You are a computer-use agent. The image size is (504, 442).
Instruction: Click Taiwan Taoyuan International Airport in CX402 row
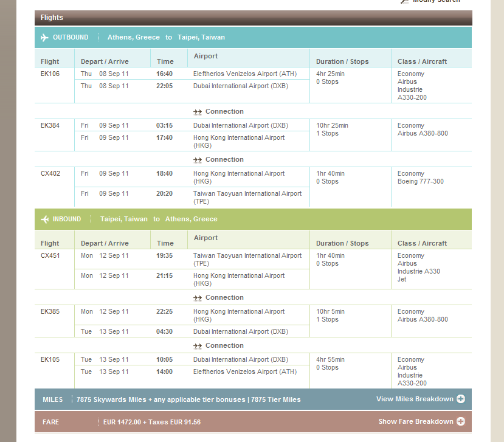point(247,198)
